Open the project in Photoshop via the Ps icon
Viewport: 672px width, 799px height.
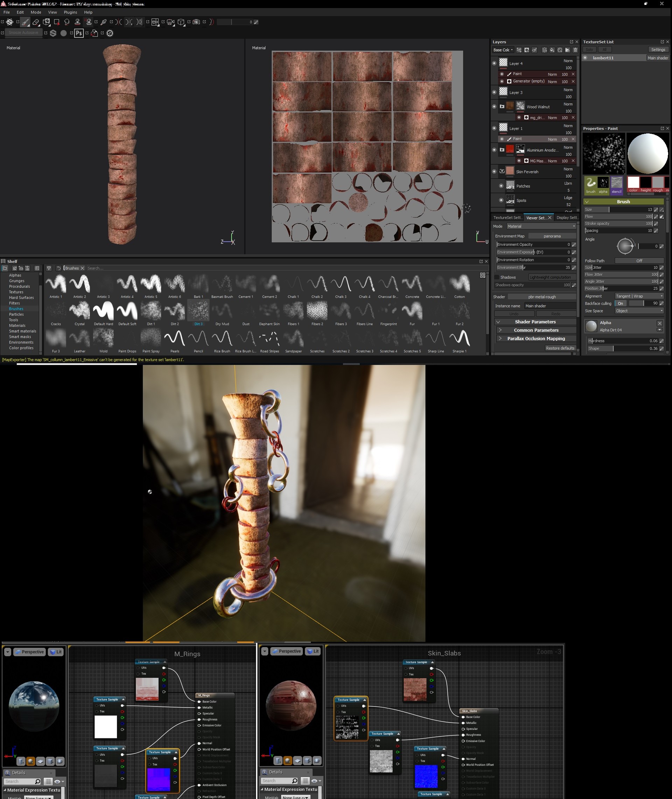click(78, 33)
